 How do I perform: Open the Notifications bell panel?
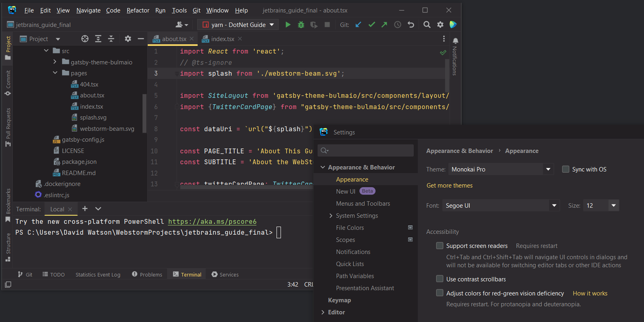click(455, 41)
